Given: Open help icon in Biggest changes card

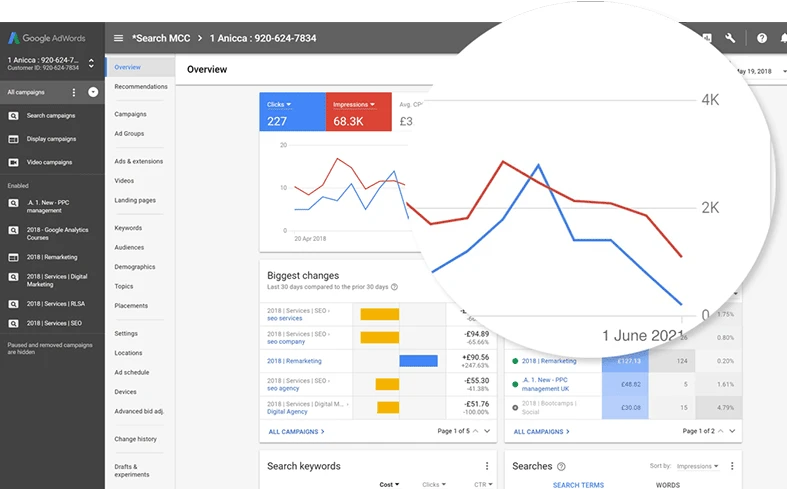Looking at the screenshot, I should (395, 287).
